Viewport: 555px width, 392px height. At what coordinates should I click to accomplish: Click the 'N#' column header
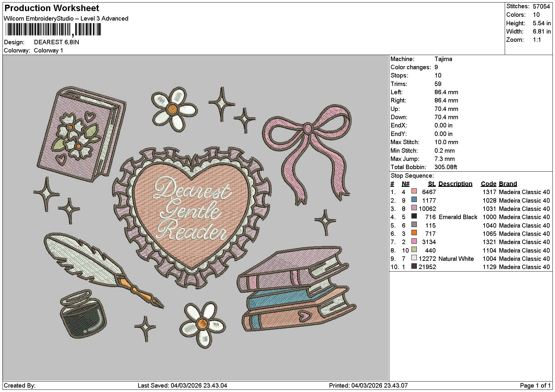pyautogui.click(x=406, y=184)
